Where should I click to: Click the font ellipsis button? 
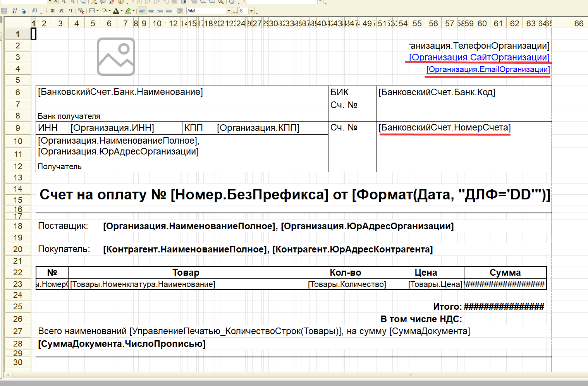235,11
